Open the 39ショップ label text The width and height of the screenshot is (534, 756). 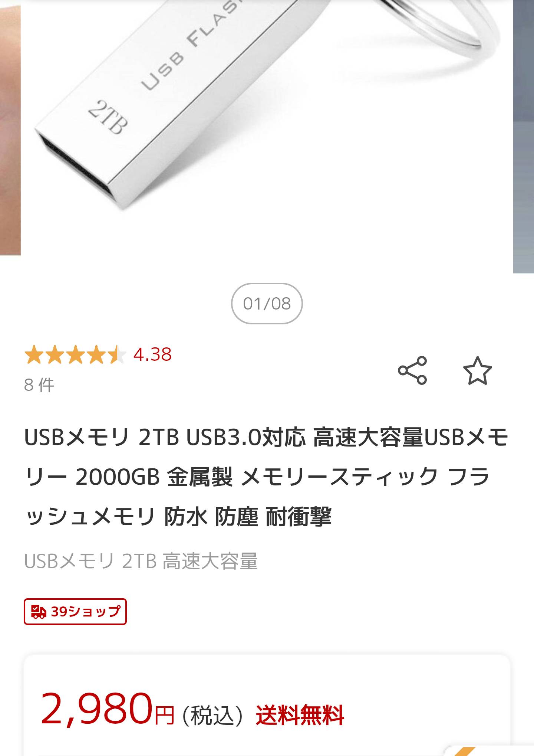coord(86,611)
